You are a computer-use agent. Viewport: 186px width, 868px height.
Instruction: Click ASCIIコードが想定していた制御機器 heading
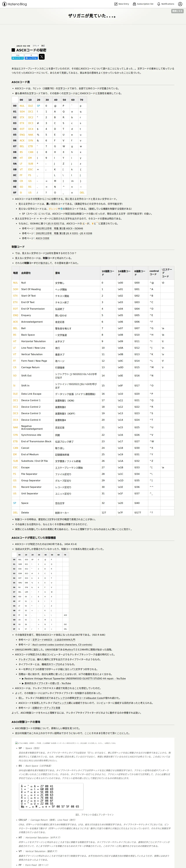pos(34,538)
